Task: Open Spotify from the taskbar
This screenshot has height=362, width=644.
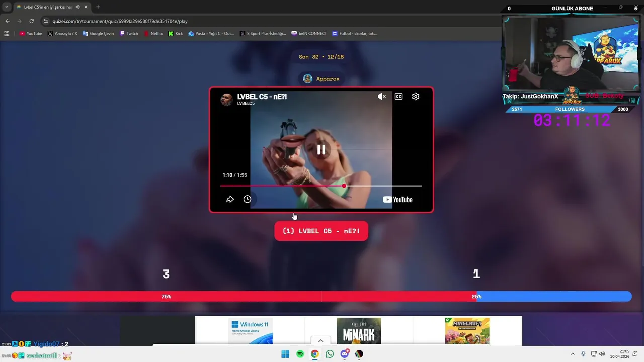Action: (x=300, y=354)
